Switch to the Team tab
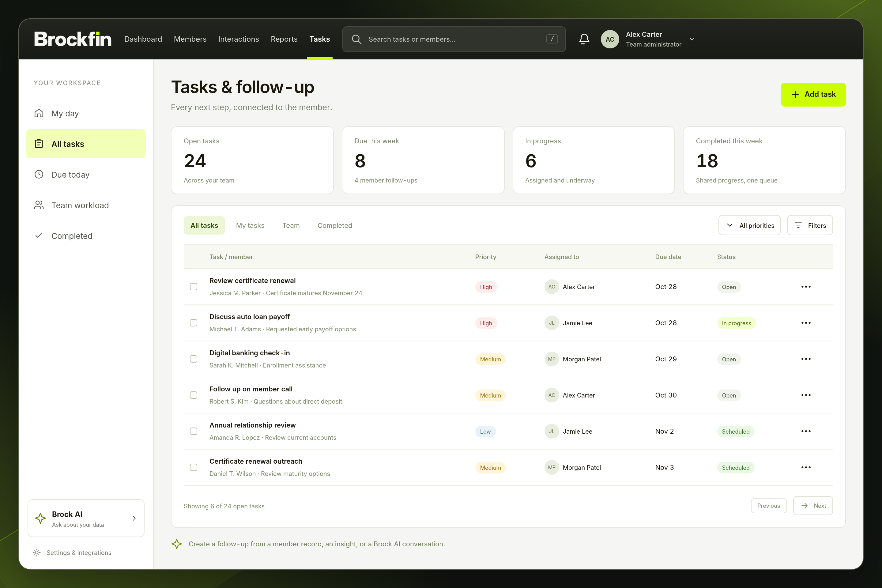 (x=291, y=225)
